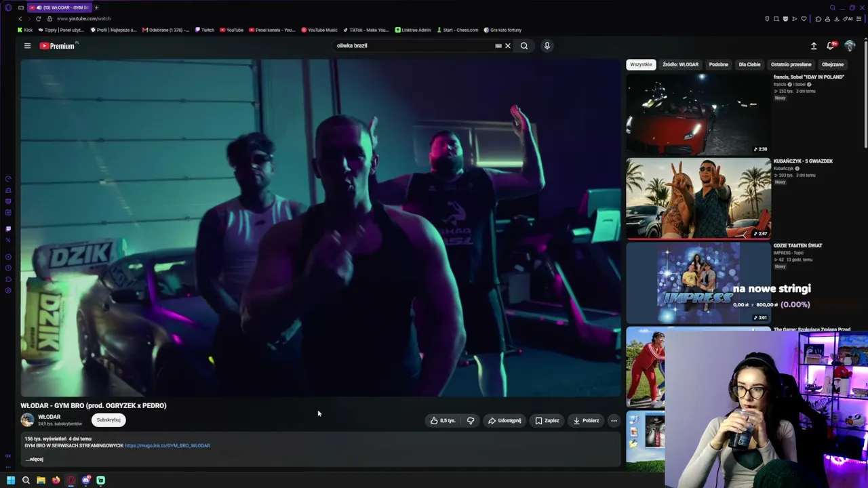Open the browser AI assistant button
Screen dimensions: 868x488
coord(848,19)
